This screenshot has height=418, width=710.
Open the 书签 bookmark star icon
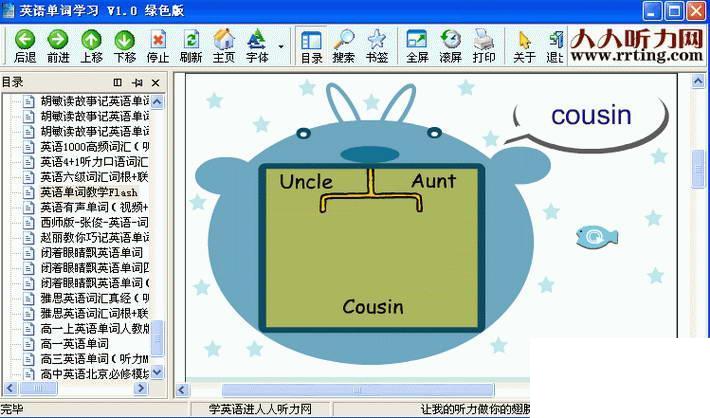[x=376, y=46]
